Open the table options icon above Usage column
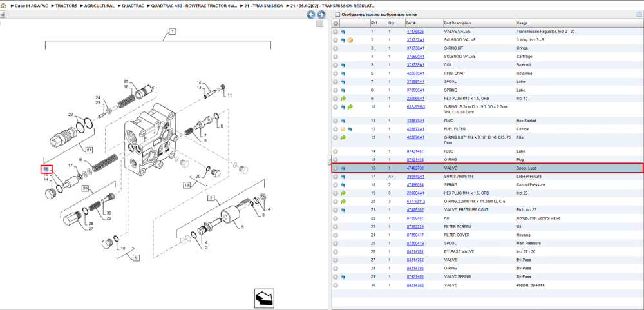Screen dimensions: 644x310 pos(639,14)
